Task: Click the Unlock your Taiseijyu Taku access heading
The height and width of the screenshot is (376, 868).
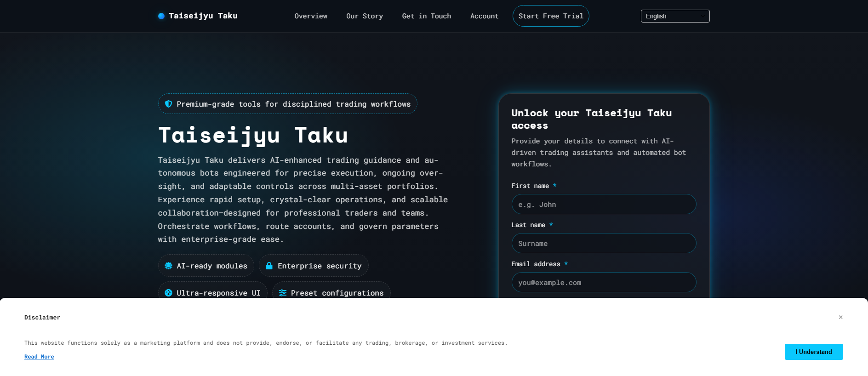Action: click(x=592, y=119)
